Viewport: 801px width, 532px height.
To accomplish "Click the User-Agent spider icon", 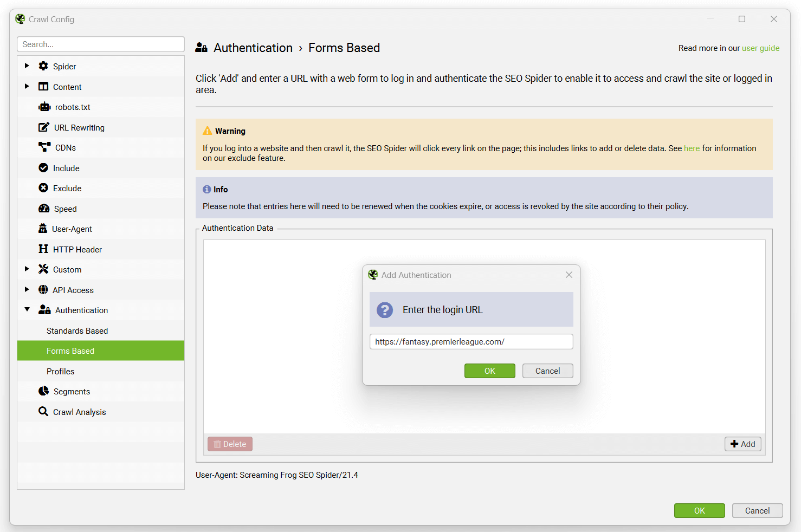I will click(x=43, y=229).
